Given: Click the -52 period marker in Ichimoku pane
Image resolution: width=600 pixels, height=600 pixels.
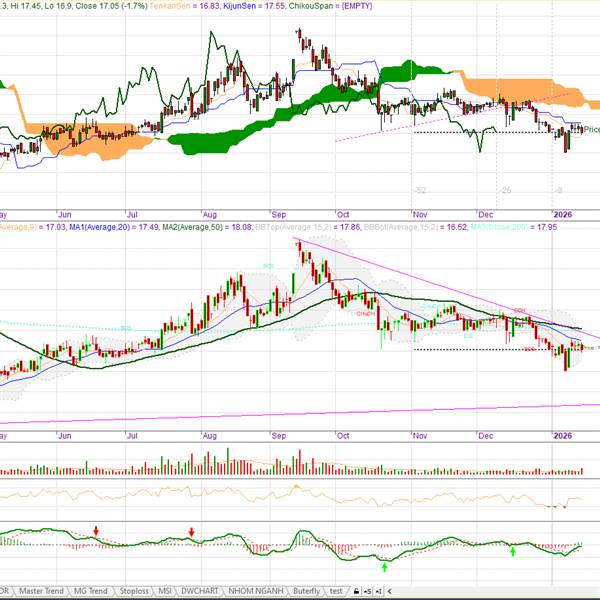Looking at the screenshot, I should click(420, 190).
